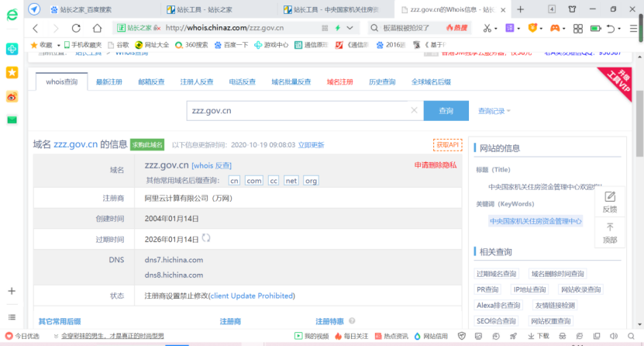Click the 获取API dashed button

point(447,144)
